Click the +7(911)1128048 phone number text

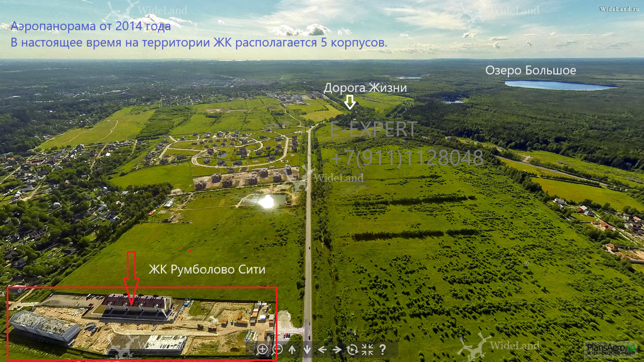click(x=407, y=158)
